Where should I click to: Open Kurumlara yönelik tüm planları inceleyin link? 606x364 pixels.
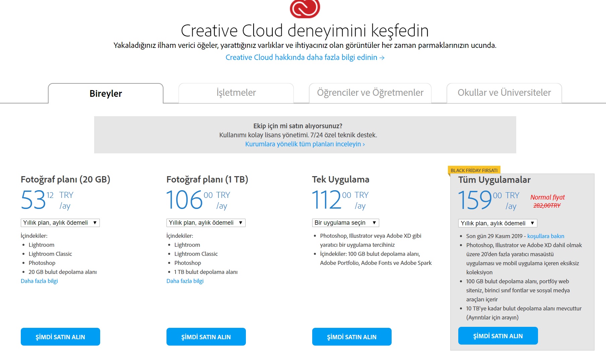click(305, 144)
